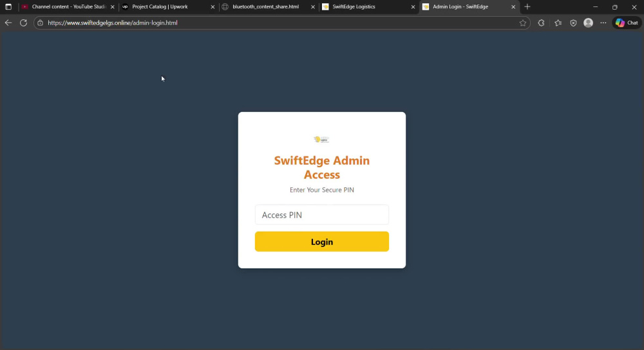Open the Favorites list icon
This screenshot has width=644, height=350.
[558, 23]
